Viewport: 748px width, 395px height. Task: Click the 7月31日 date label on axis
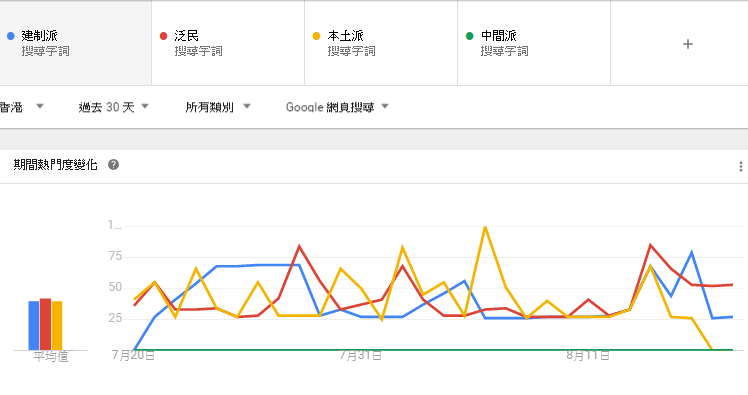click(x=361, y=356)
